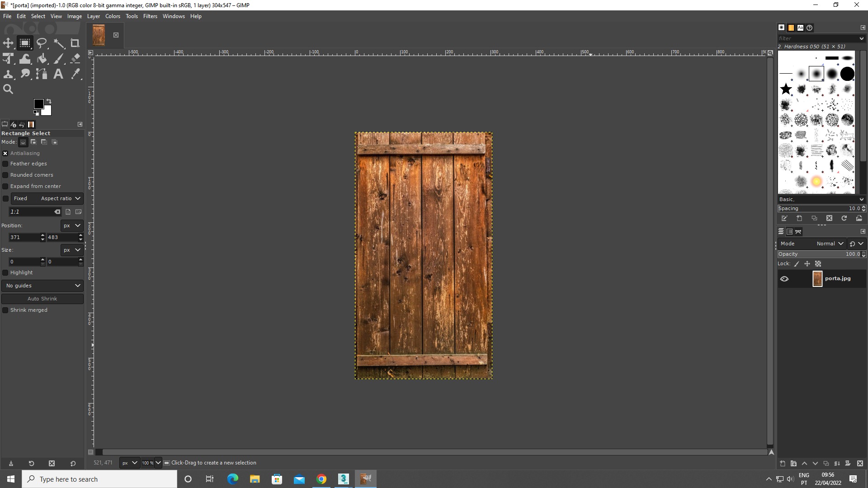The image size is (868, 488).
Task: Hide the porta.jpg layer with eye icon
Action: 784,279
